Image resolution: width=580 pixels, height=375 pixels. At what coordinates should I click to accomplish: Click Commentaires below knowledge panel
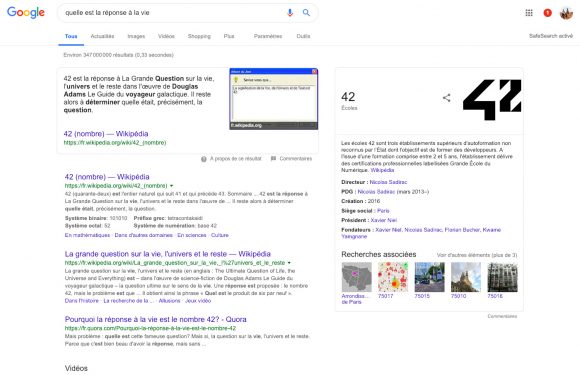pyautogui.click(x=502, y=316)
